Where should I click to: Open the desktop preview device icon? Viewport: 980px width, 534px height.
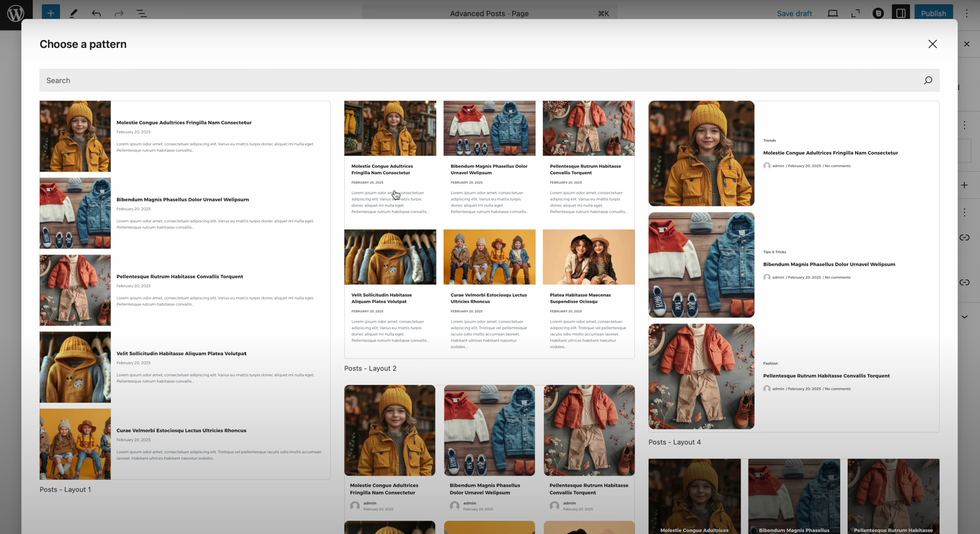pyautogui.click(x=833, y=13)
